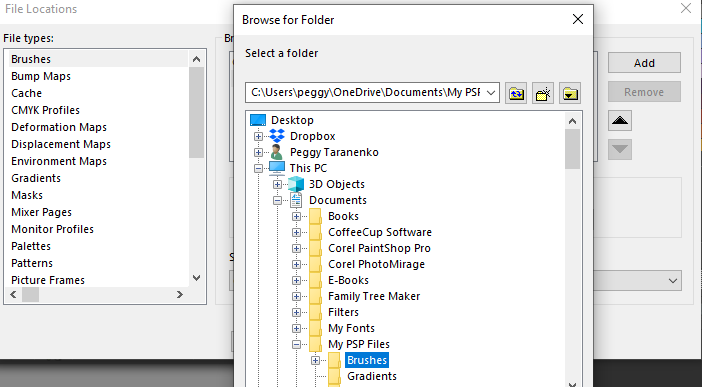Viewport: 702px width, 387px height.
Task: Click the Filters folder icon
Action: (x=315, y=312)
